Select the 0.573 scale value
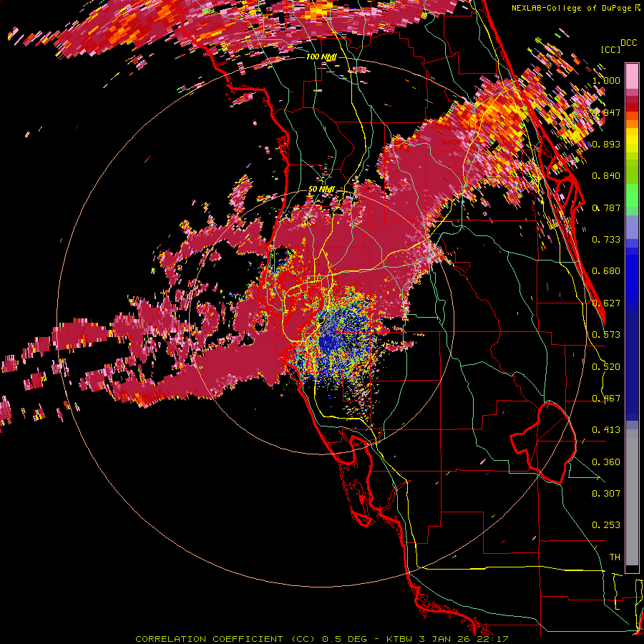 coord(606,335)
